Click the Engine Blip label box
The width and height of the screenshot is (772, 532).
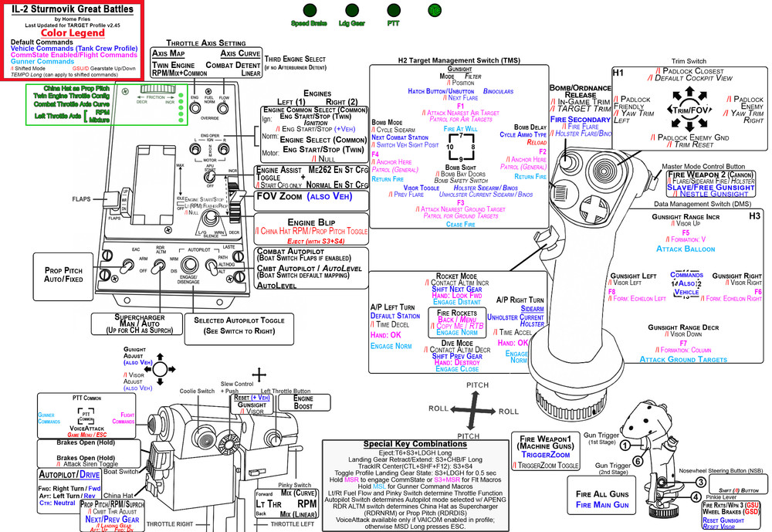coord(311,229)
